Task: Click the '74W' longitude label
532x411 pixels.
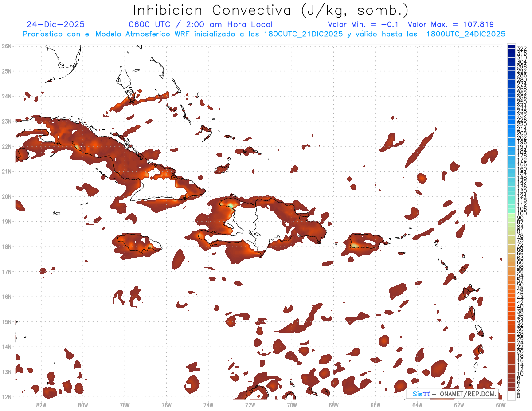Action: (208, 404)
